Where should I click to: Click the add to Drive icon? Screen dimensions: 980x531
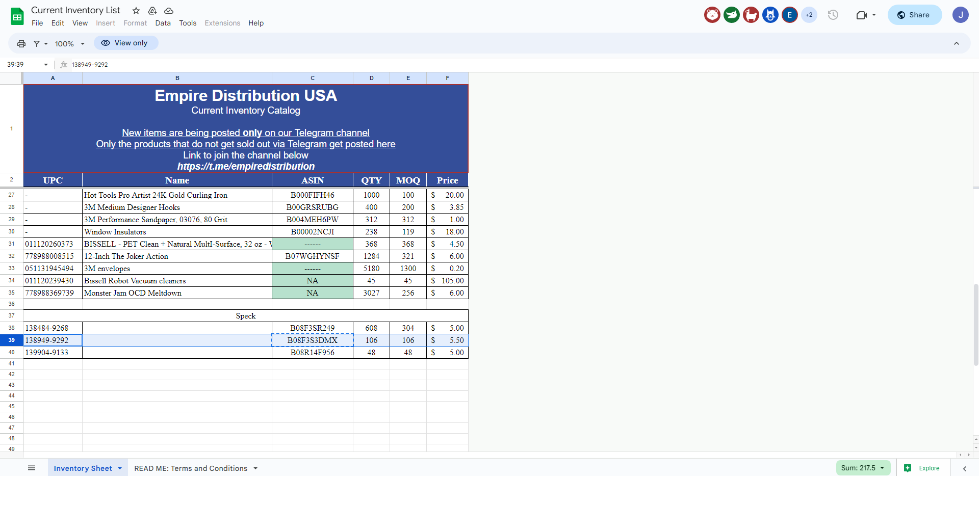pos(152,11)
